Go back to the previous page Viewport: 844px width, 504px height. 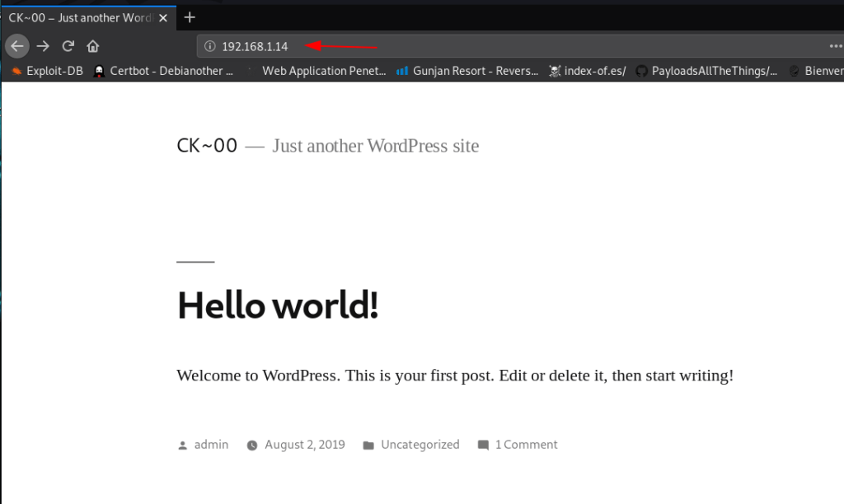pos(17,46)
